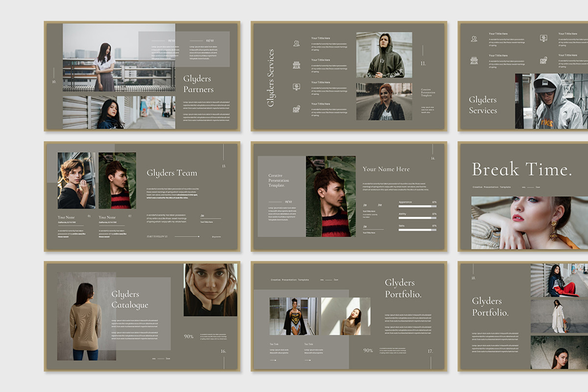588x392 pixels.
Task: Click the slide number "17."
Action: point(430,351)
